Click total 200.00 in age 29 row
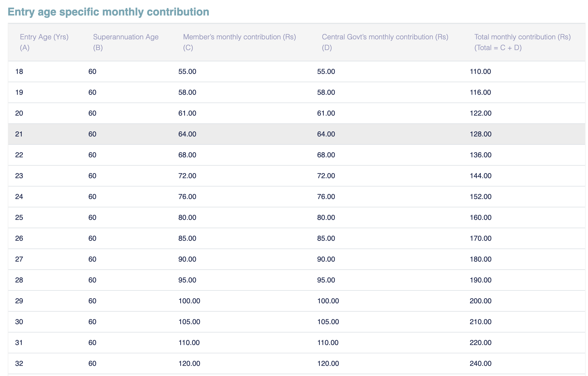This screenshot has height=376, width=588. click(480, 301)
